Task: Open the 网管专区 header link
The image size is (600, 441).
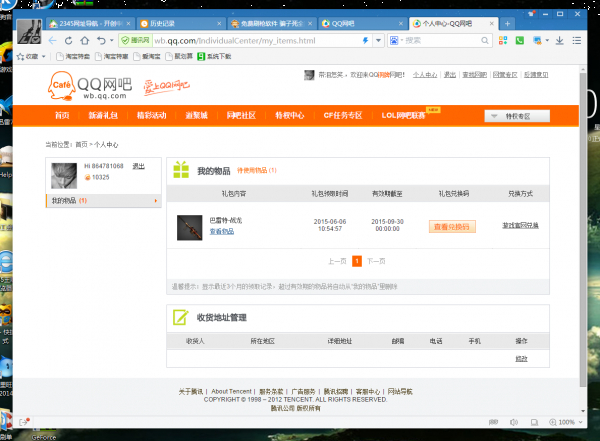Action: [x=505, y=75]
